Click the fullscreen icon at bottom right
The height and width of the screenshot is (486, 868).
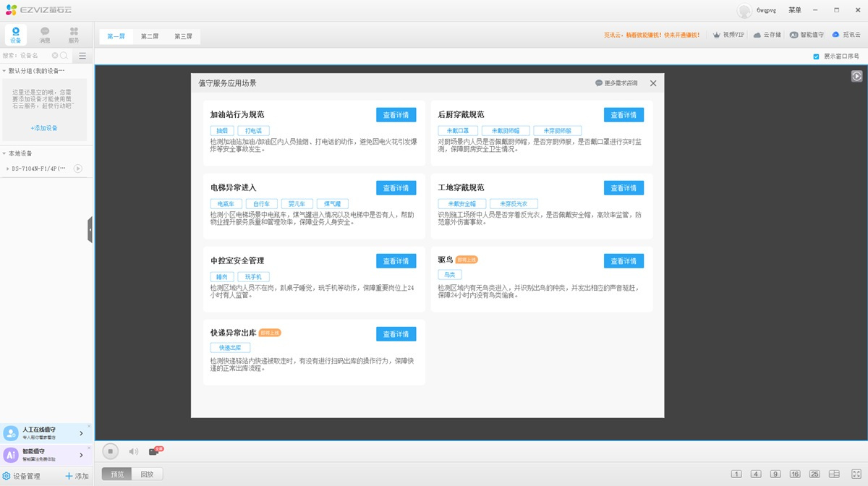pos(856,474)
